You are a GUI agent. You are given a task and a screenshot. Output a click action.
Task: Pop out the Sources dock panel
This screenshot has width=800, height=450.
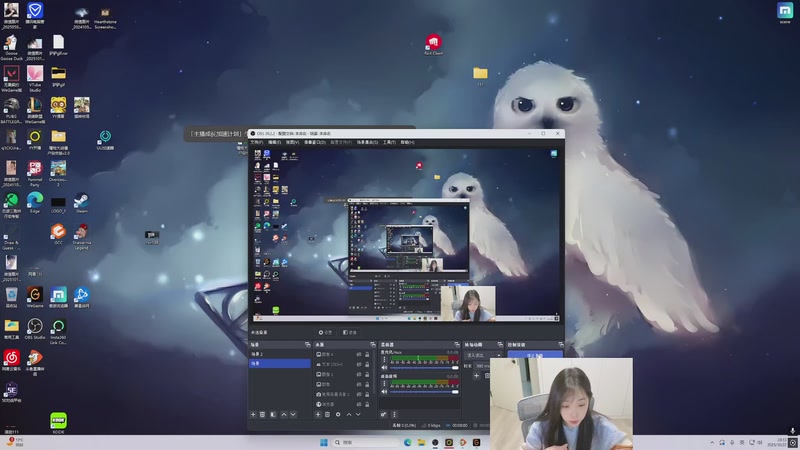[x=372, y=345]
